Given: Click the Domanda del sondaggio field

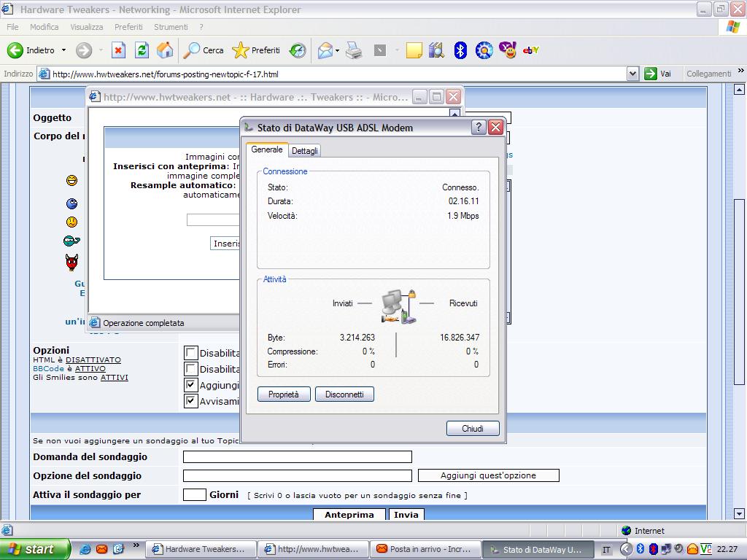Looking at the screenshot, I should 298,456.
